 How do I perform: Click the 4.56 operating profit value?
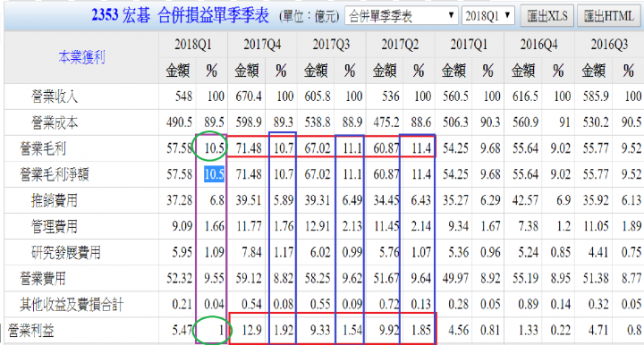click(x=459, y=330)
